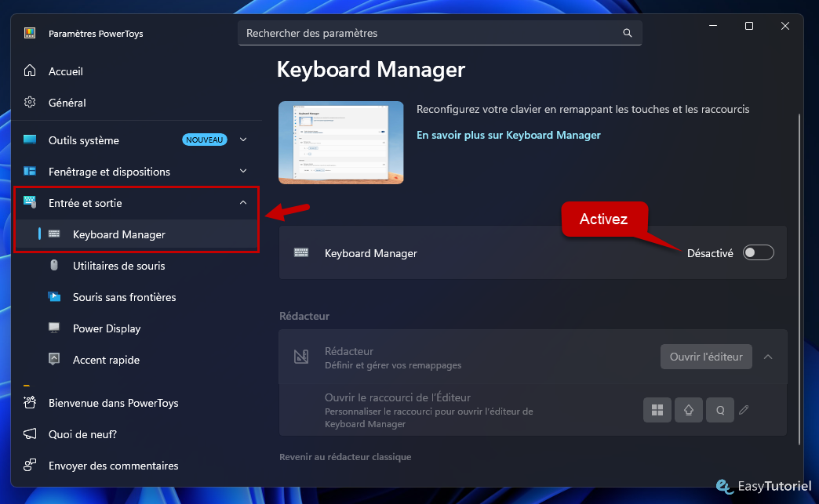Click the Keyboard Manager page heading
This screenshot has height=504, width=819.
pos(371,70)
